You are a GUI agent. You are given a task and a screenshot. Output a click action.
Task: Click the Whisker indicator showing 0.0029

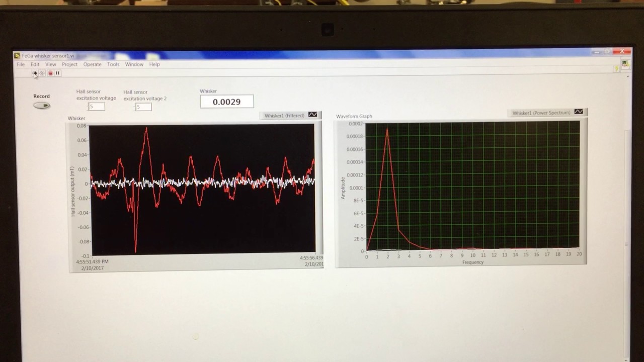pyautogui.click(x=227, y=102)
